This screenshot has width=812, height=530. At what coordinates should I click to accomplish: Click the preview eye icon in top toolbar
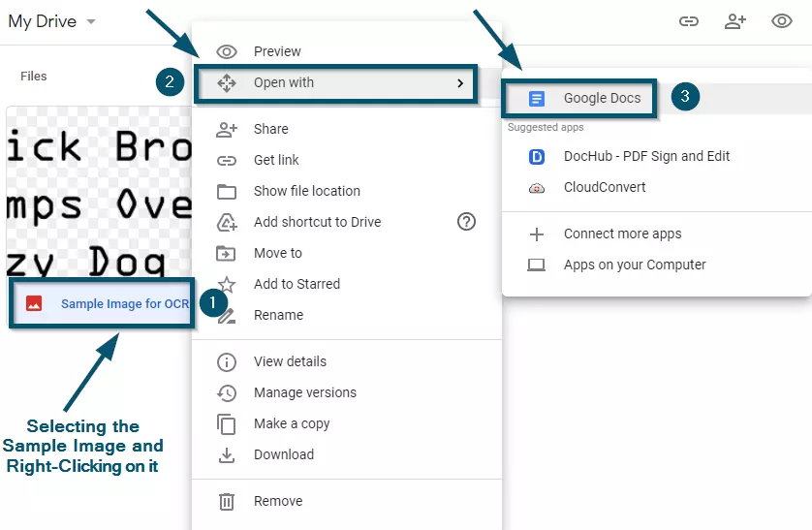point(781,21)
